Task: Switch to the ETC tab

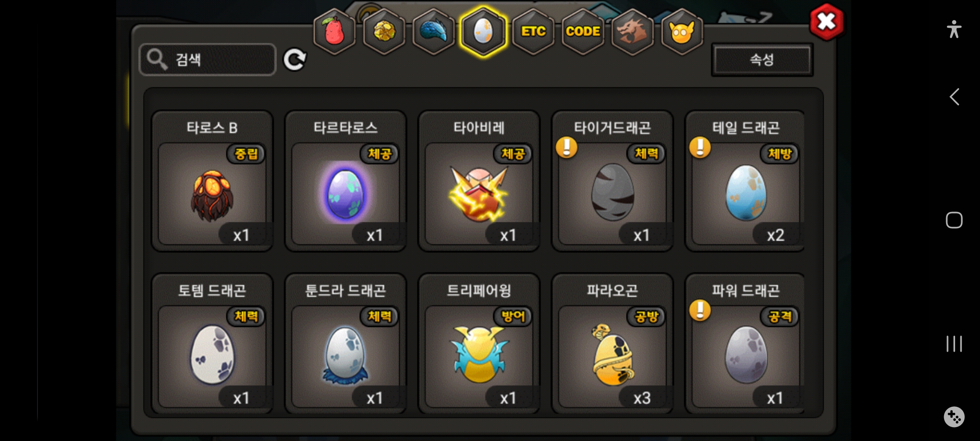Action: tap(533, 32)
